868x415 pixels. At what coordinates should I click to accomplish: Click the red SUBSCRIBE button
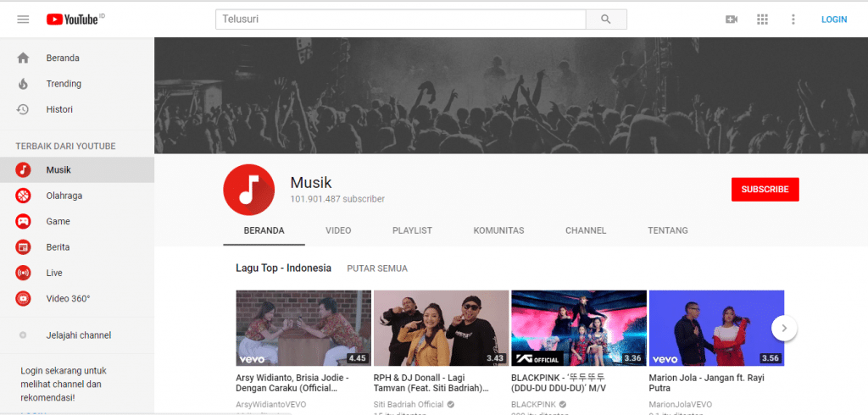tap(765, 189)
